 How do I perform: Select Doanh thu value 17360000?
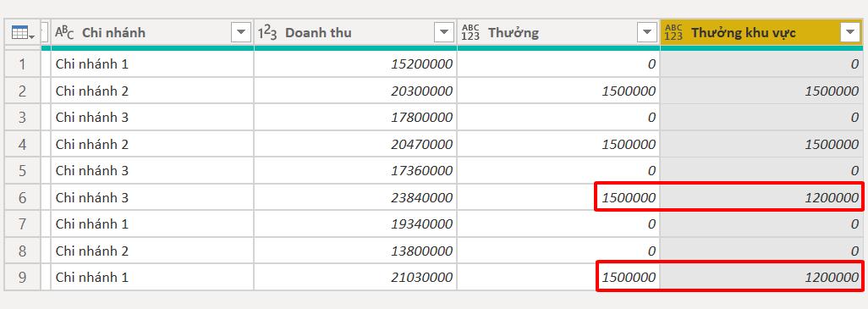tap(355, 170)
